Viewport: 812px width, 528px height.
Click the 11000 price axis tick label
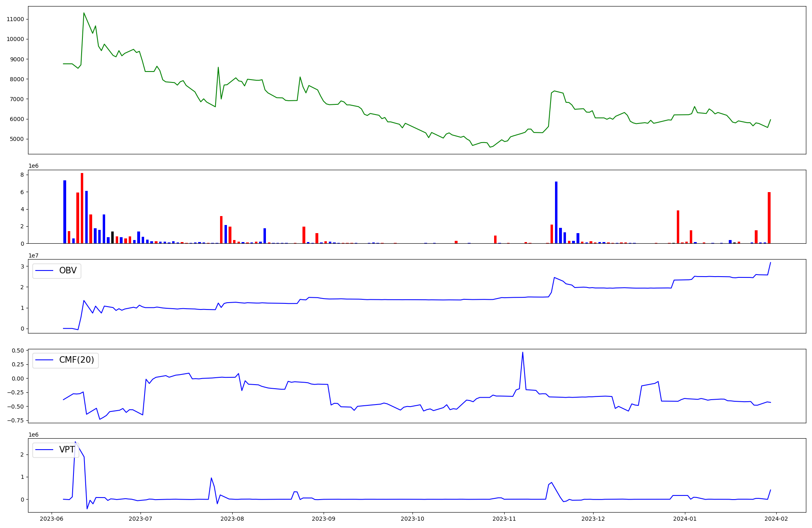pyautogui.click(x=15, y=19)
